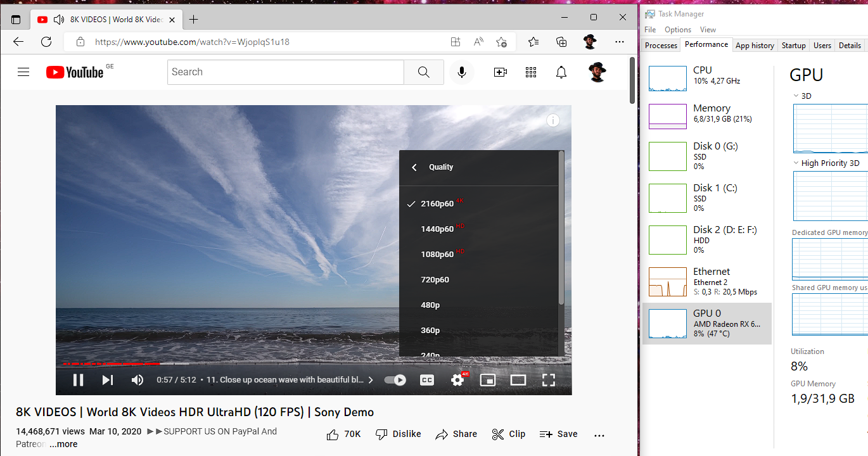Share the video via Share button
Screen dimensions: 868x456
pyautogui.click(x=456, y=434)
